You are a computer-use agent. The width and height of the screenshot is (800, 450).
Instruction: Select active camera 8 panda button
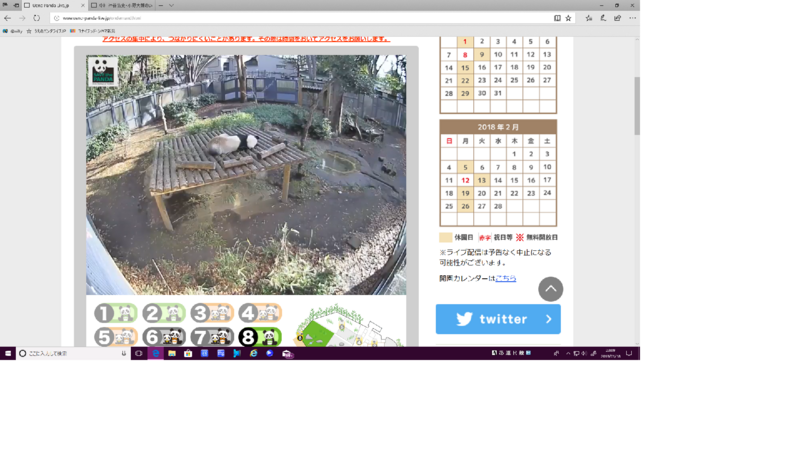click(x=260, y=337)
